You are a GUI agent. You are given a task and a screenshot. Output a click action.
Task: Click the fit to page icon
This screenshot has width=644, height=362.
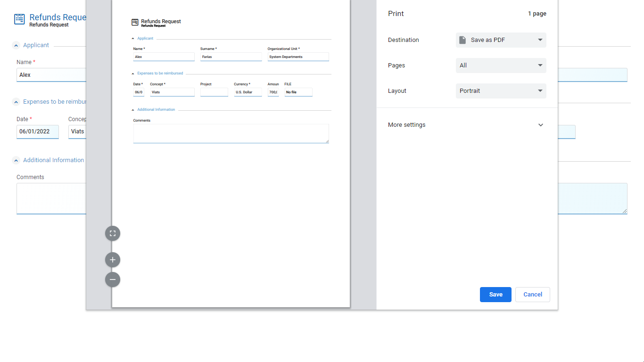113,233
